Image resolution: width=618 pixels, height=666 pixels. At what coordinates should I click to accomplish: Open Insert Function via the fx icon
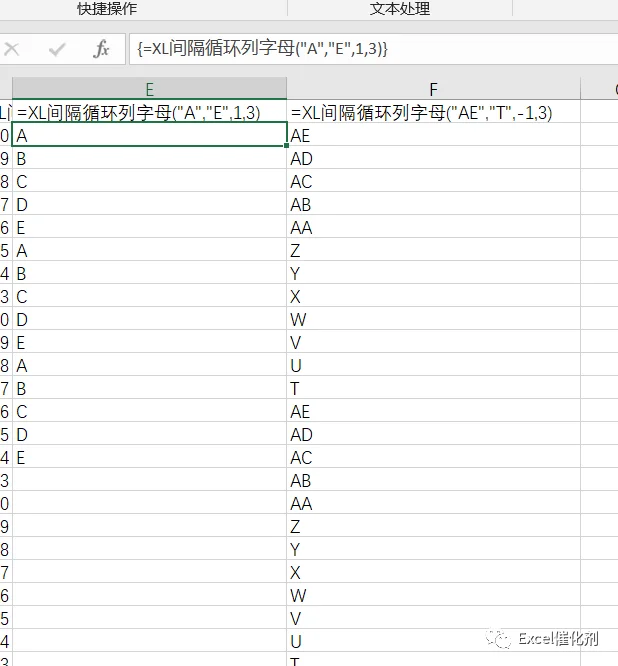(101, 49)
